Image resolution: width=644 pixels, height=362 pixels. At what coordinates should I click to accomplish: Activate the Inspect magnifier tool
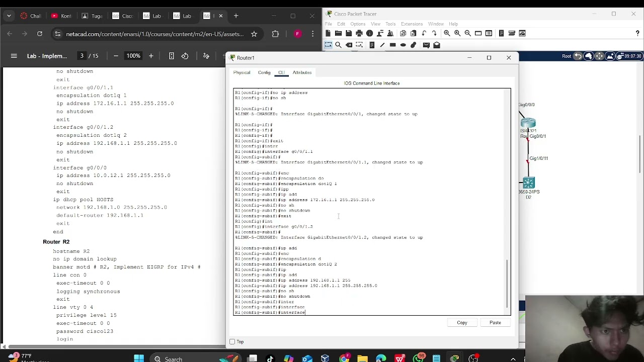[338, 45]
